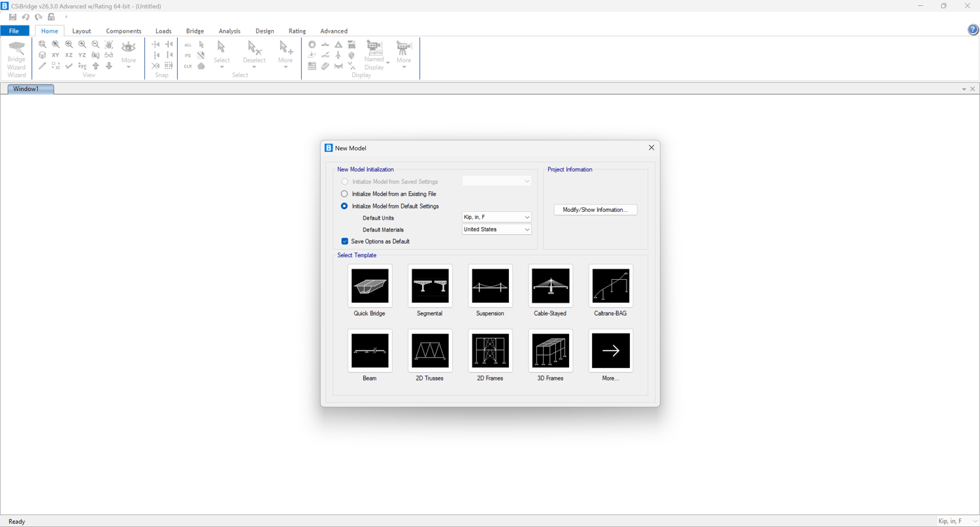Expand the Default Materials dropdown

point(497,229)
